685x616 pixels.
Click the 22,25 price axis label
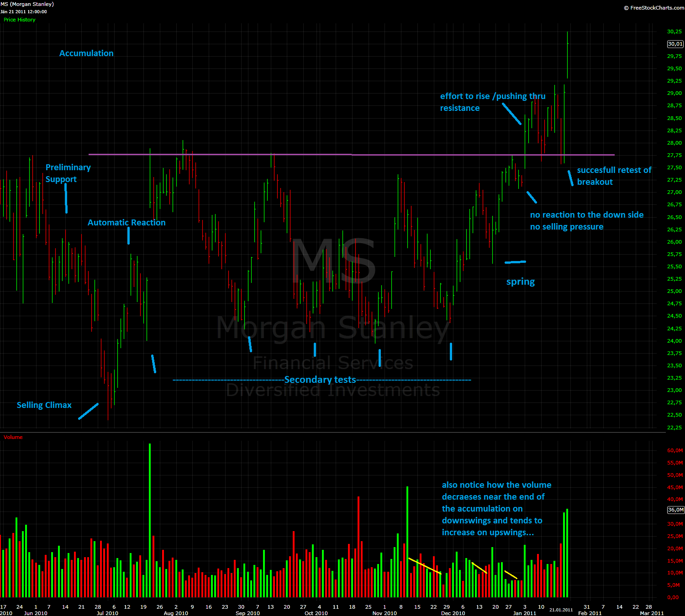[674, 428]
